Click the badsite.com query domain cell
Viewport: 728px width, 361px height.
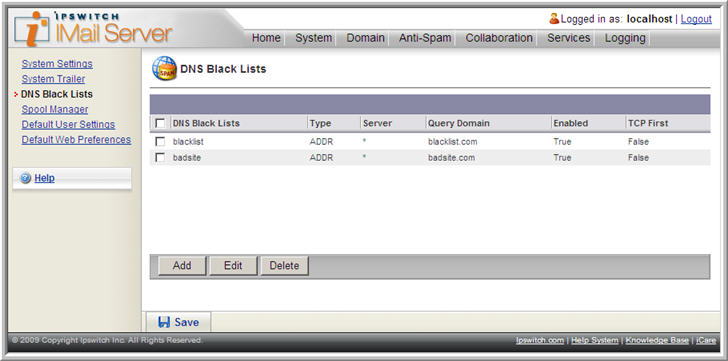tap(451, 158)
